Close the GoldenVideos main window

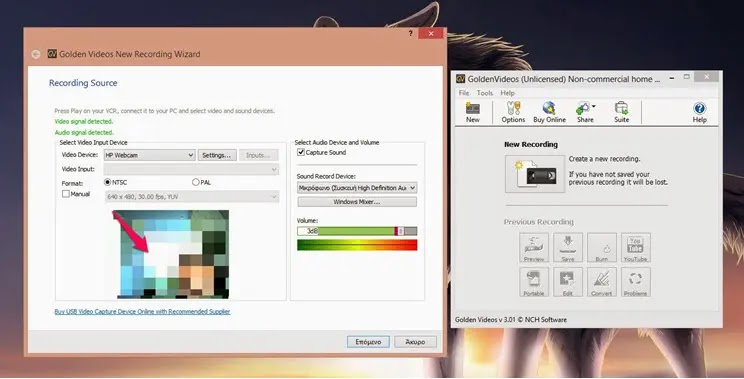707,77
